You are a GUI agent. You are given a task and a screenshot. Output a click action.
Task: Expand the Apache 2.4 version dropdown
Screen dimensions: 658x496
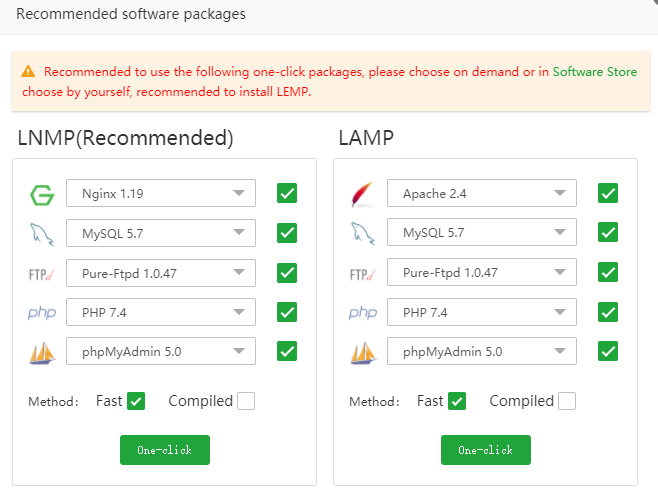[x=481, y=193]
